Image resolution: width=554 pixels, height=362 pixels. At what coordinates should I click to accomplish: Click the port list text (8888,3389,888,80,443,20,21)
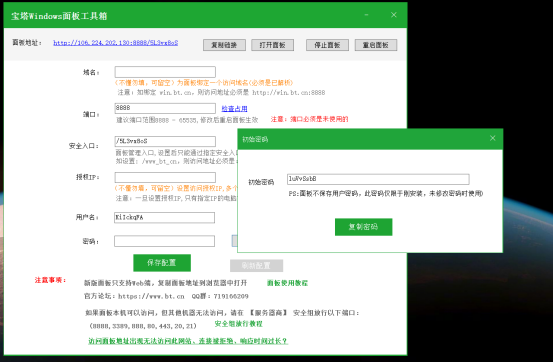click(x=143, y=326)
